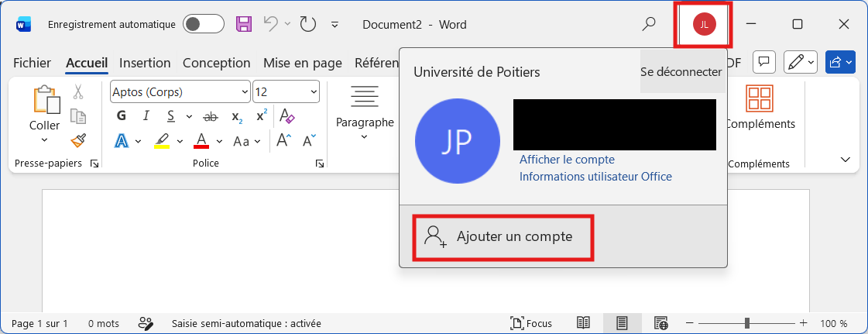
Task: Open the Informations utilisateur Office link
Action: point(595,177)
